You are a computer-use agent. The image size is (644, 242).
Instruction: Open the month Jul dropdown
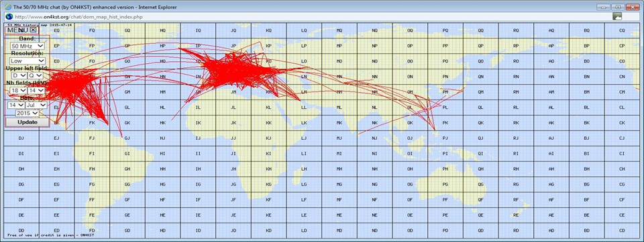[x=36, y=105]
